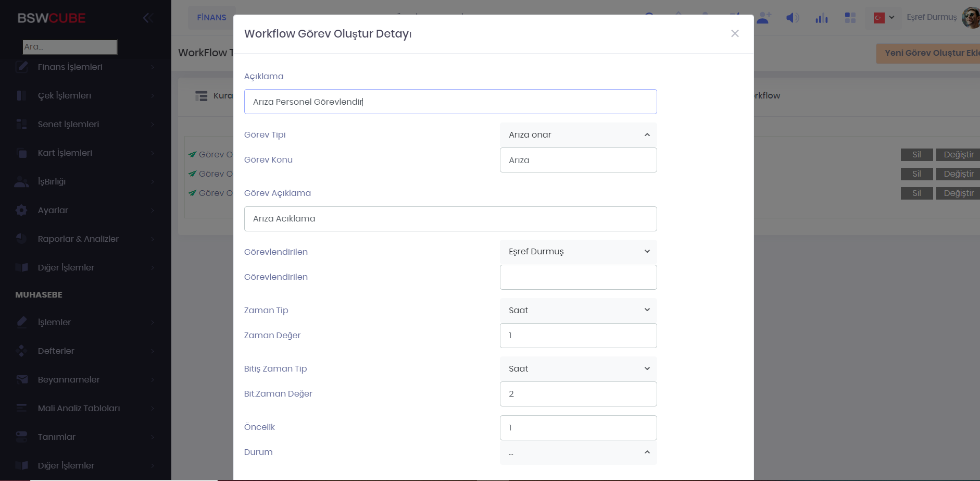
Task: Click into the Açıklama text field
Action: pos(450,102)
